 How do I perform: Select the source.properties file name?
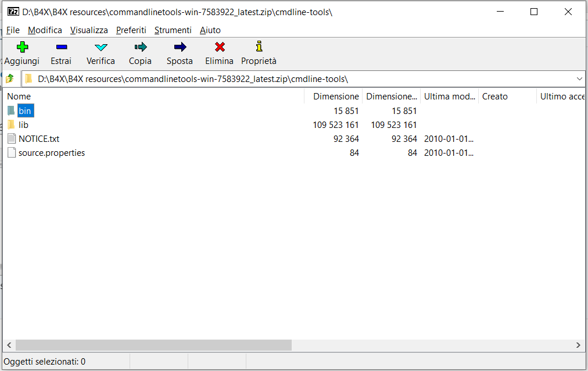(x=52, y=153)
